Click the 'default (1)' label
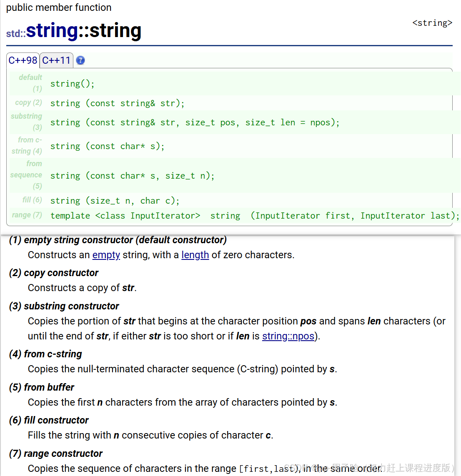Viewport: 461px width, 476px height. click(x=30, y=83)
